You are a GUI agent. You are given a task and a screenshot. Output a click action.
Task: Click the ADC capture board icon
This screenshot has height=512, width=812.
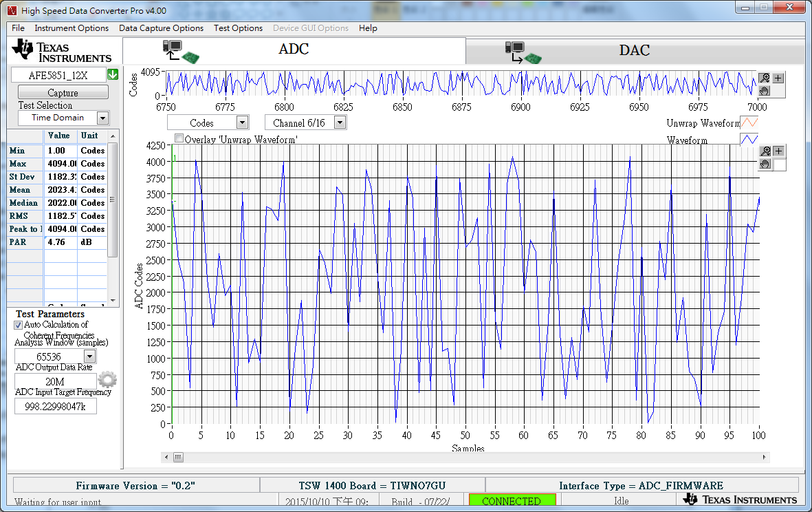point(181,52)
